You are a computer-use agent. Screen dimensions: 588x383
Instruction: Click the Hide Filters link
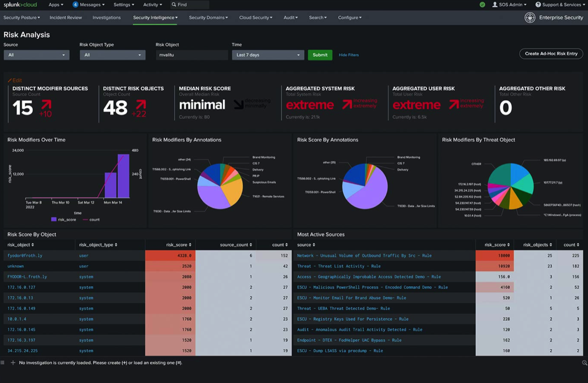348,55
